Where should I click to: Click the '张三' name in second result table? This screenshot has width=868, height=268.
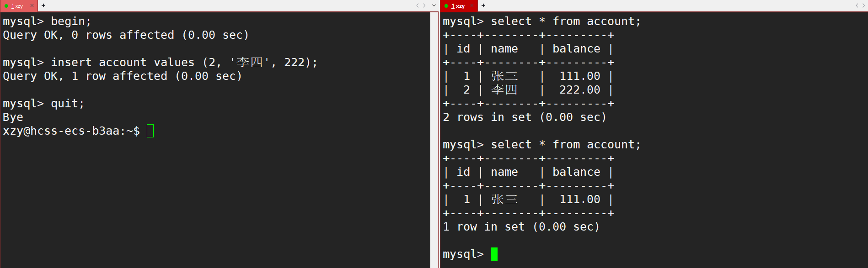coord(504,200)
